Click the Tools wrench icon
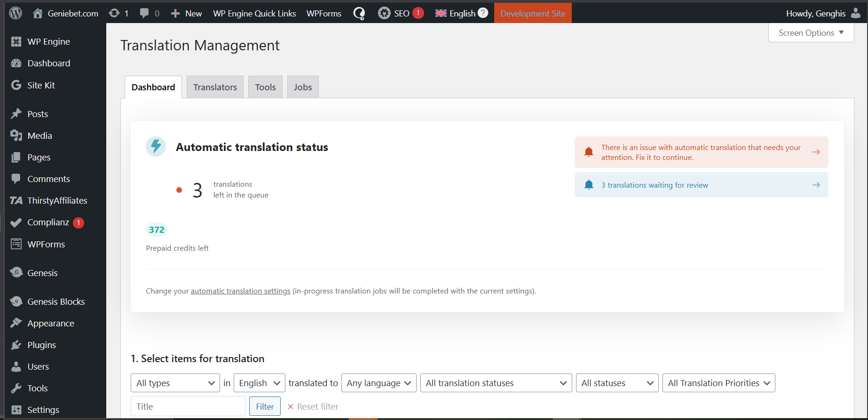The height and width of the screenshot is (420, 868). (x=16, y=388)
